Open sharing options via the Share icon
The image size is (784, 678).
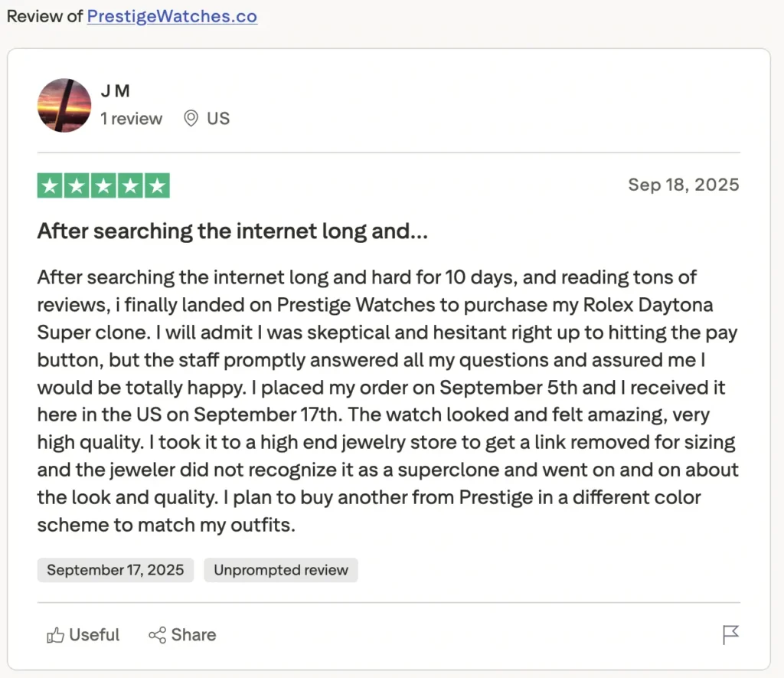(158, 634)
